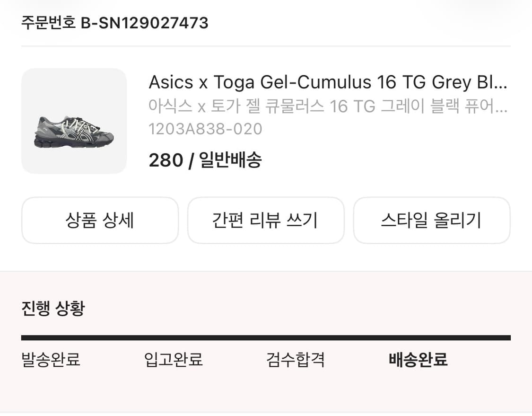Click the progress bar above 배송완료
Image resolution: width=532 pixels, height=416 pixels.
pyautogui.click(x=418, y=337)
